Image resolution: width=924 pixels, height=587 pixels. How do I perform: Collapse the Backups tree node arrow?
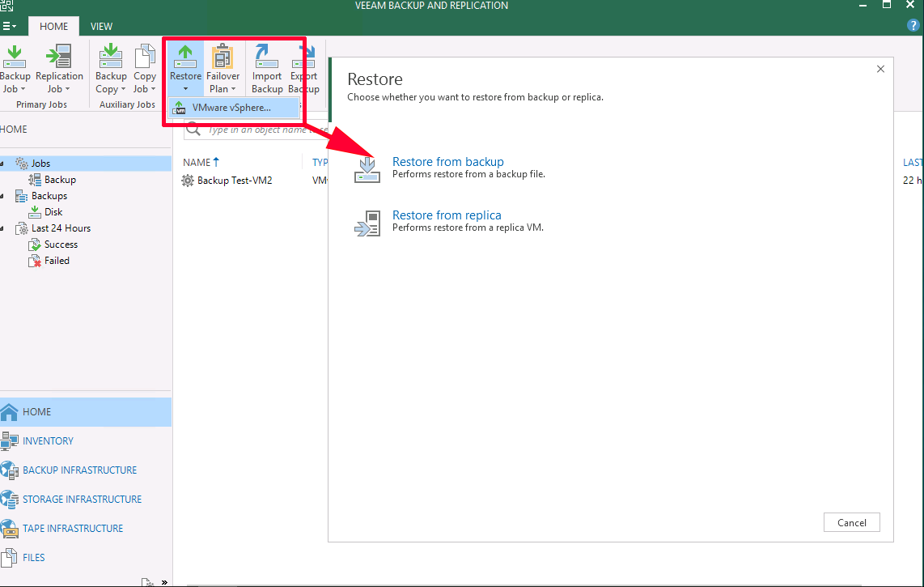3,196
